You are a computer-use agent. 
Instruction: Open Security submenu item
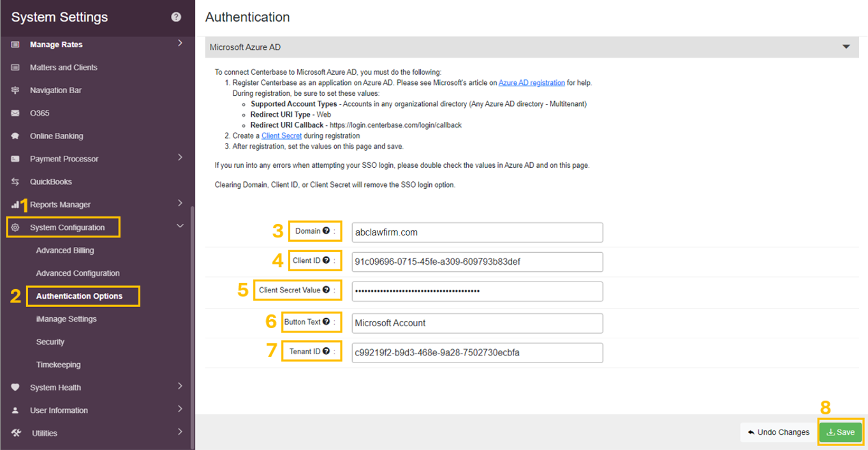50,342
